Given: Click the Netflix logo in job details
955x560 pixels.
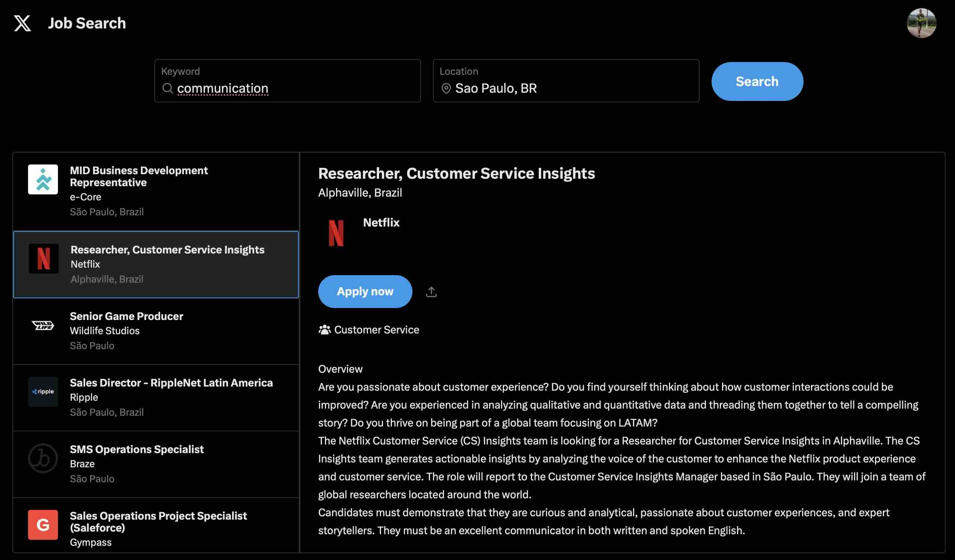Looking at the screenshot, I should (x=336, y=233).
